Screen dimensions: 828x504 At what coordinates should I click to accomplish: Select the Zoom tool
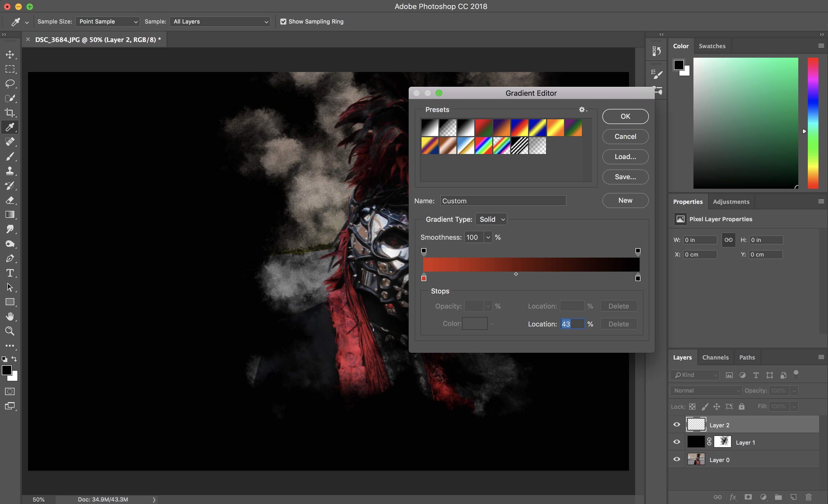tap(10, 331)
